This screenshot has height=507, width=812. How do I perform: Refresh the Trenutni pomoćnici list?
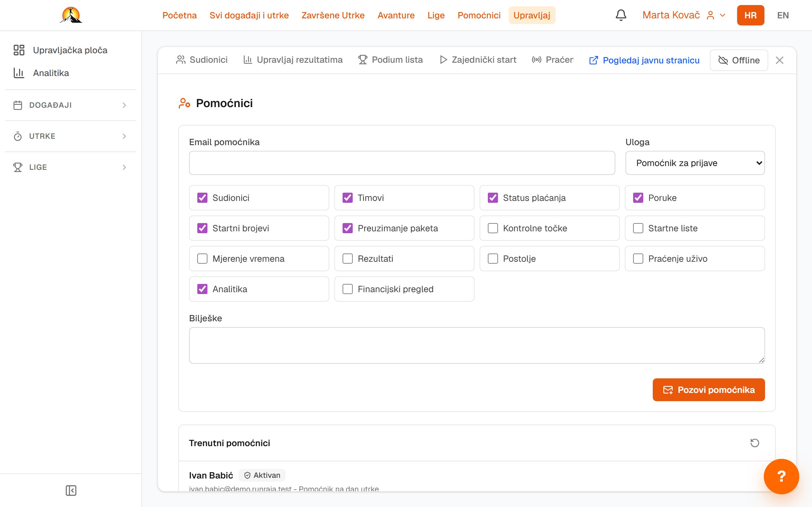(755, 443)
